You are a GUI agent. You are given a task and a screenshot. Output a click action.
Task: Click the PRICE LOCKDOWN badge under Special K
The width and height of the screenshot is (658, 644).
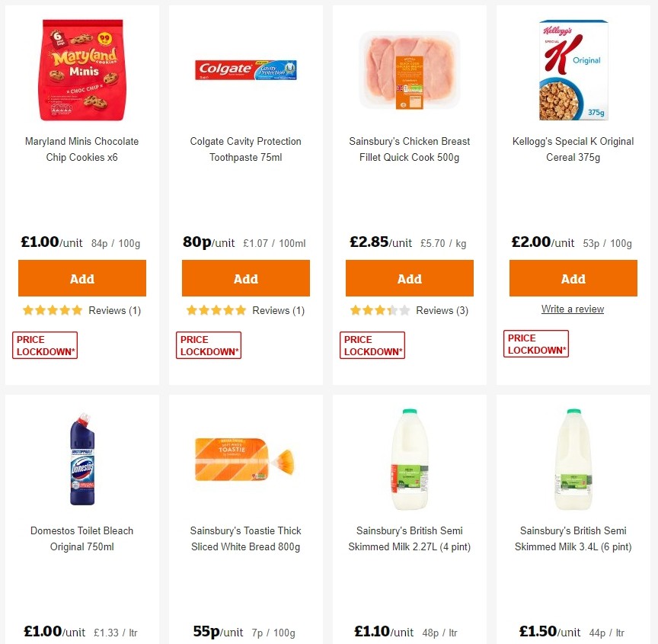point(535,343)
